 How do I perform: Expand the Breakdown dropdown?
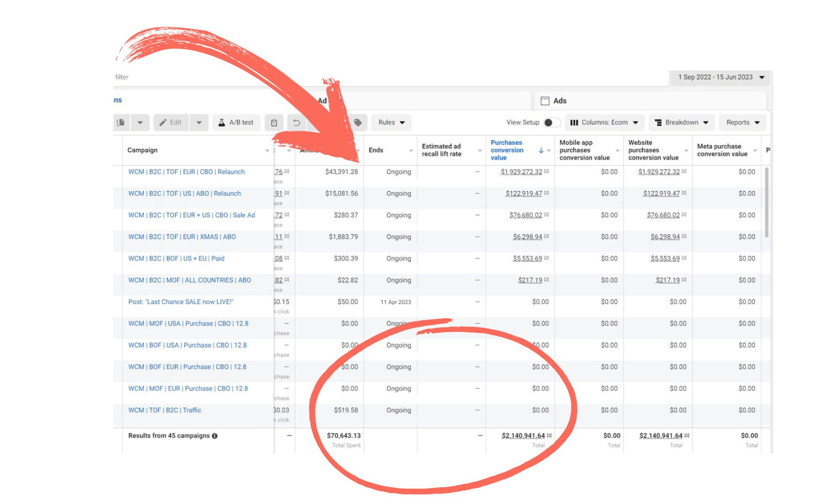[x=682, y=123]
